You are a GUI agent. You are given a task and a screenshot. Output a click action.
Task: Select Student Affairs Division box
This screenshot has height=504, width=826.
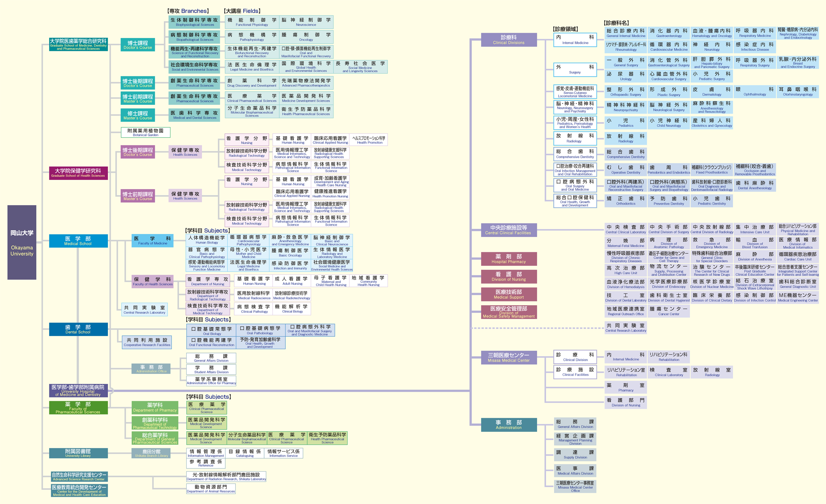point(211,369)
